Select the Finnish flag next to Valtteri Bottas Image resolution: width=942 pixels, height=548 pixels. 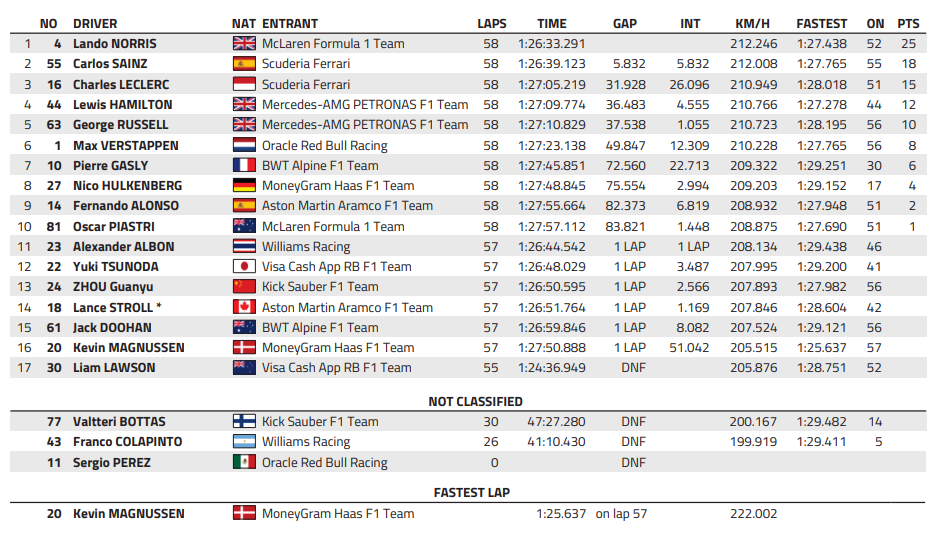[x=244, y=422]
